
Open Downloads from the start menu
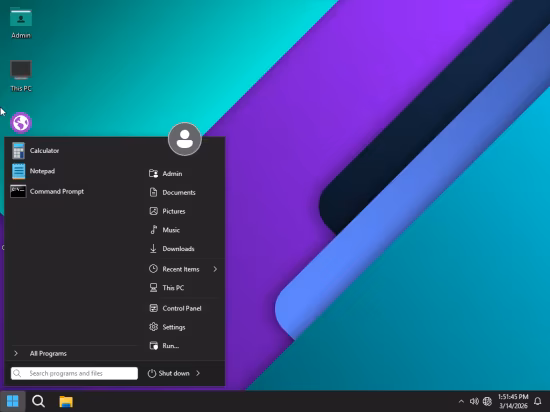[184, 249]
